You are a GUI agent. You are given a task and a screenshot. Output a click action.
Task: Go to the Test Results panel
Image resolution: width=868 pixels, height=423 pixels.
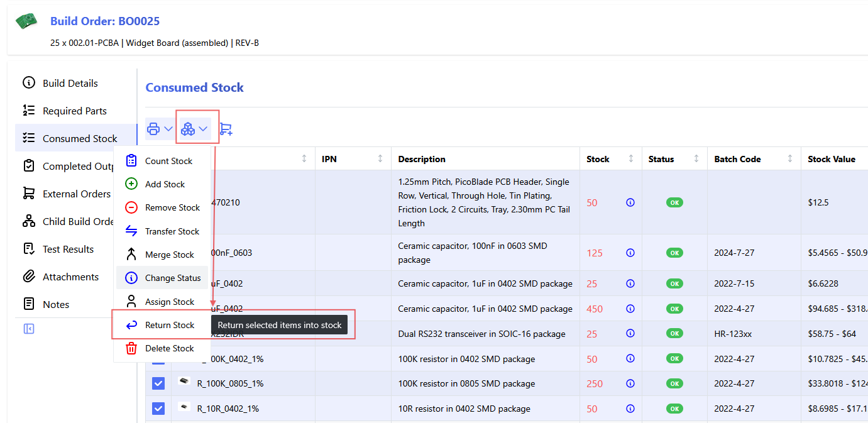coord(68,249)
